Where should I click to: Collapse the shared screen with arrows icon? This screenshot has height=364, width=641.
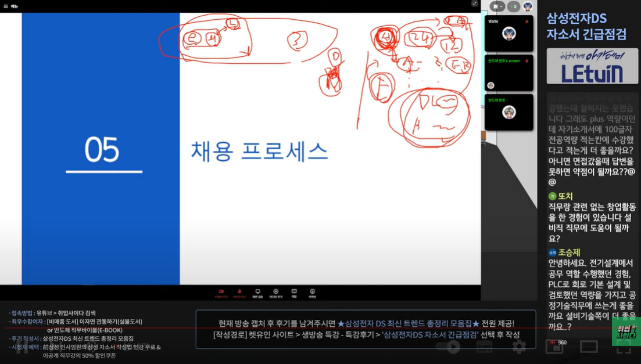pos(475,3)
